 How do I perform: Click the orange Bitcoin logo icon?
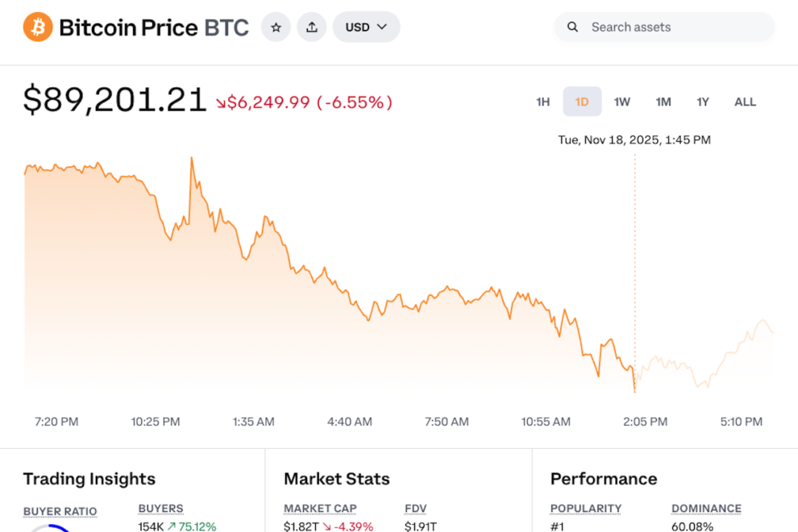38,27
